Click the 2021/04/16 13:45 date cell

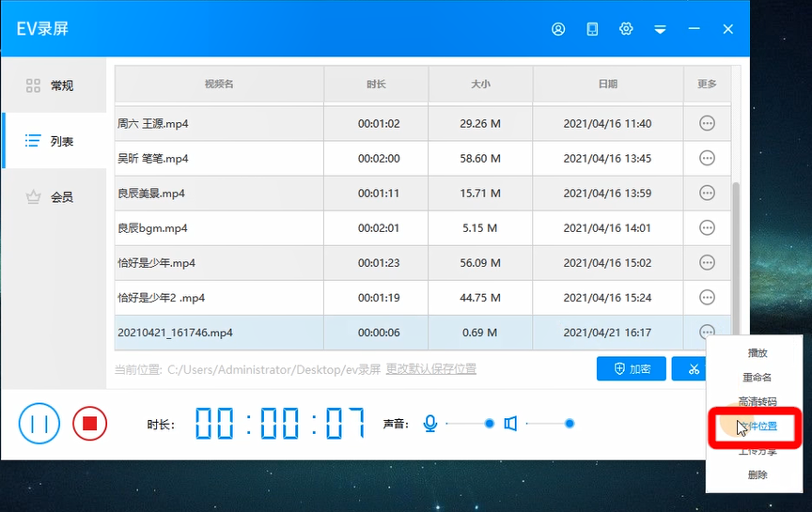click(608, 159)
